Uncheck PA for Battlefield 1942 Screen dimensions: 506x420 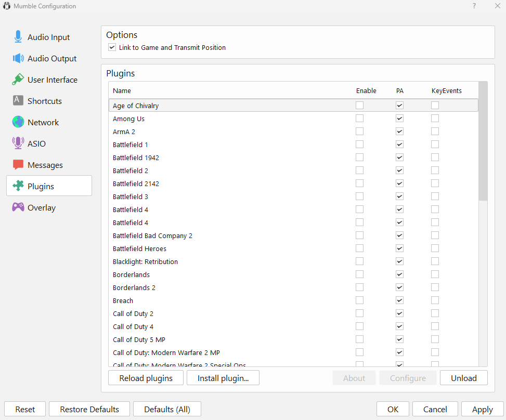(399, 157)
